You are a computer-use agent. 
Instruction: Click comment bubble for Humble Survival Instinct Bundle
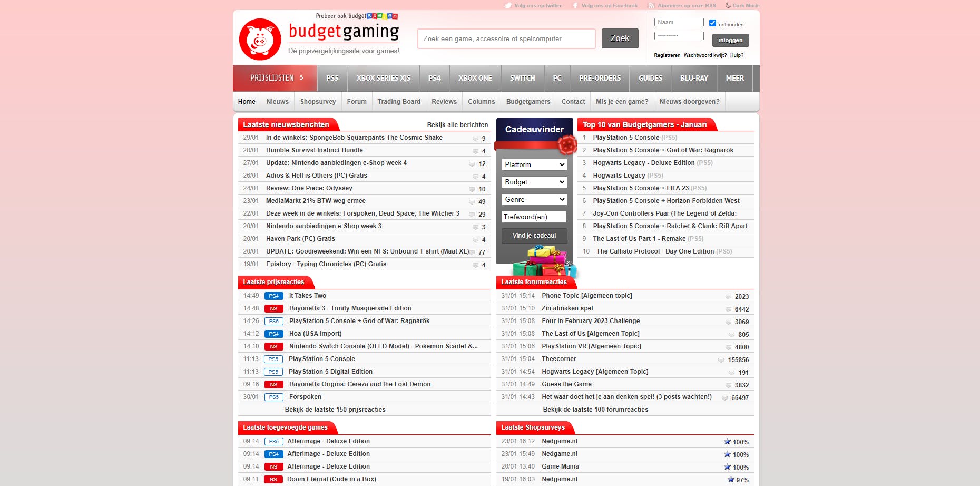(x=475, y=151)
